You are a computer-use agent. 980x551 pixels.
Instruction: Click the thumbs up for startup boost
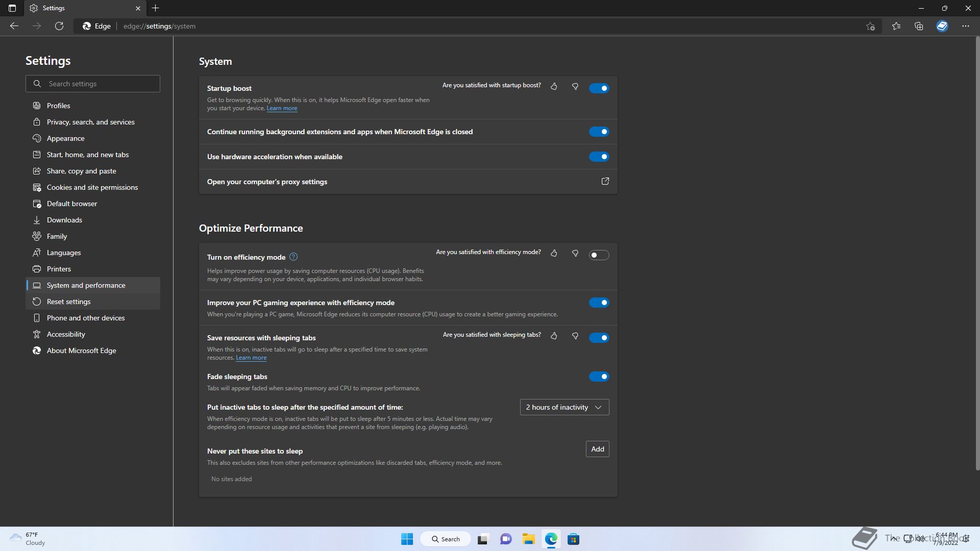[x=554, y=87]
